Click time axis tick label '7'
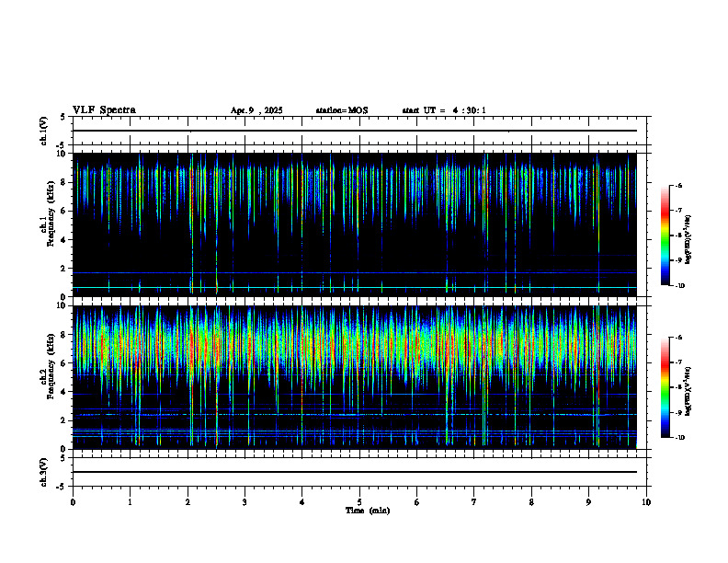This screenshot has width=728, height=563. point(474,502)
